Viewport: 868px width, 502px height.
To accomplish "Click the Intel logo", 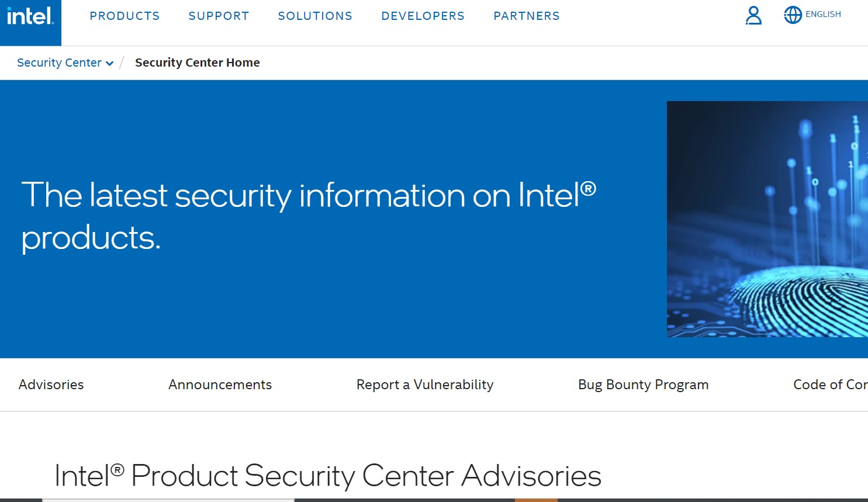I will [30, 18].
